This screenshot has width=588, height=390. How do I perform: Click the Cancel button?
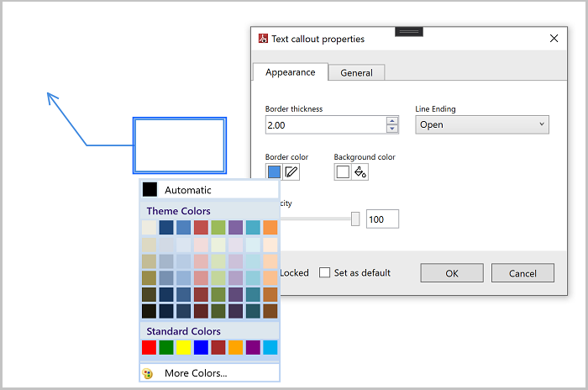coord(522,273)
